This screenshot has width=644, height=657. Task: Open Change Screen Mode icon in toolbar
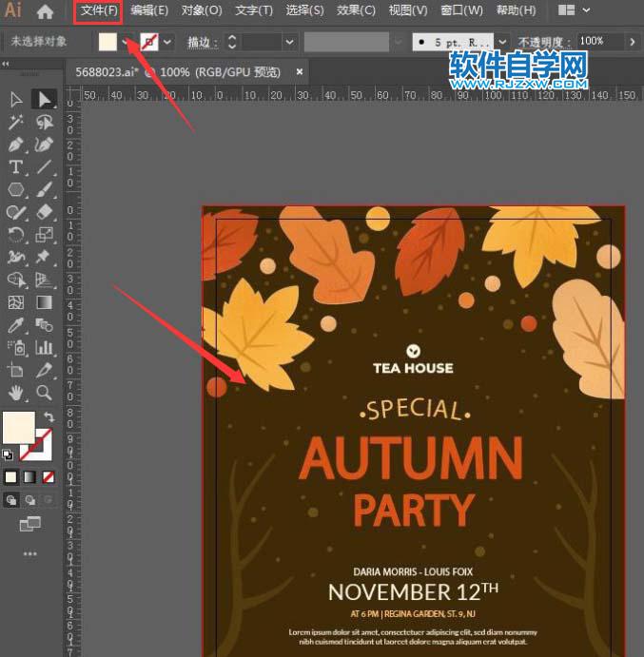(x=30, y=524)
